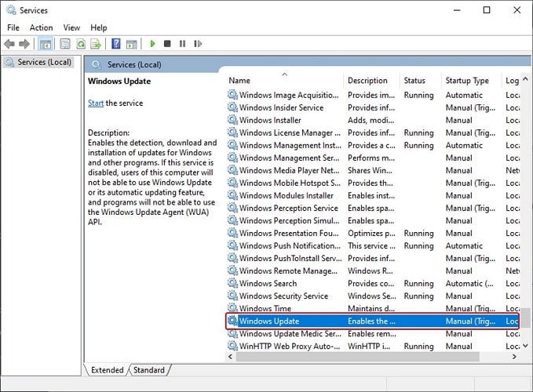Viewport: 533px width, 392px height.
Task: Click horizontal scrollbar right arrow
Action: (x=514, y=357)
